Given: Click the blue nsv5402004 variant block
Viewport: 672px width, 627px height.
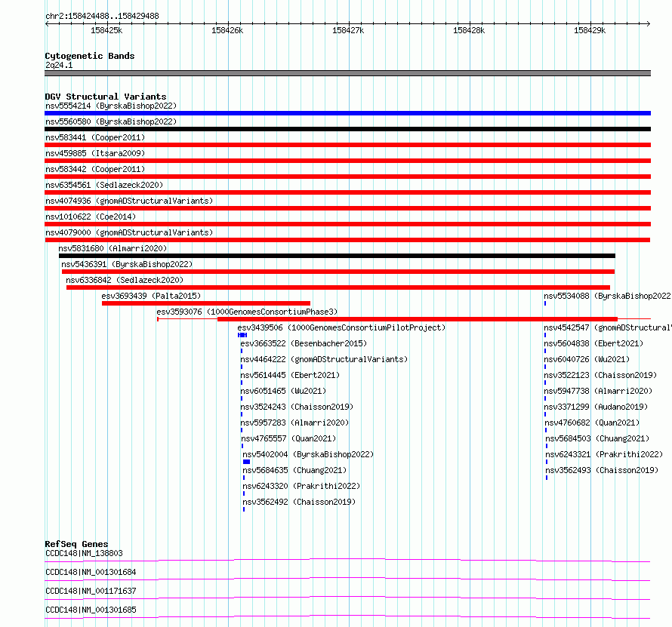Looking at the screenshot, I should [x=246, y=462].
